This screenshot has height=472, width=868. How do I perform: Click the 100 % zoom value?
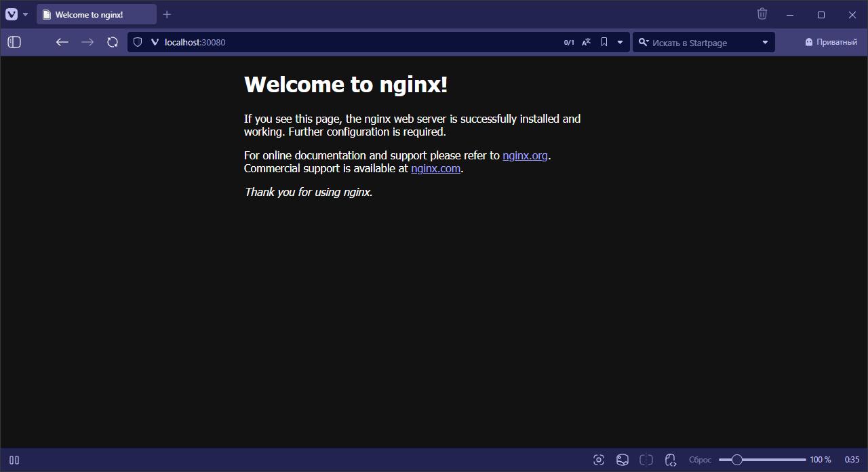click(x=821, y=460)
